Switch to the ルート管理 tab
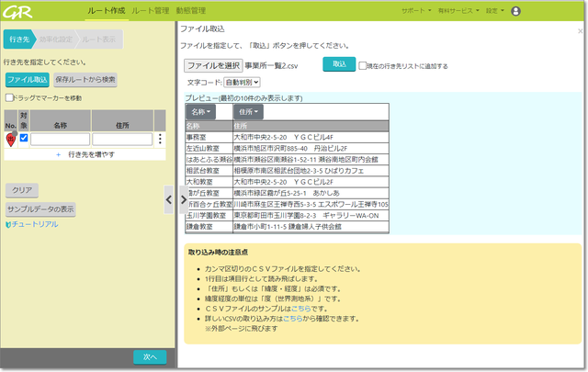Viewport: 588px width, 372px height. (x=150, y=10)
